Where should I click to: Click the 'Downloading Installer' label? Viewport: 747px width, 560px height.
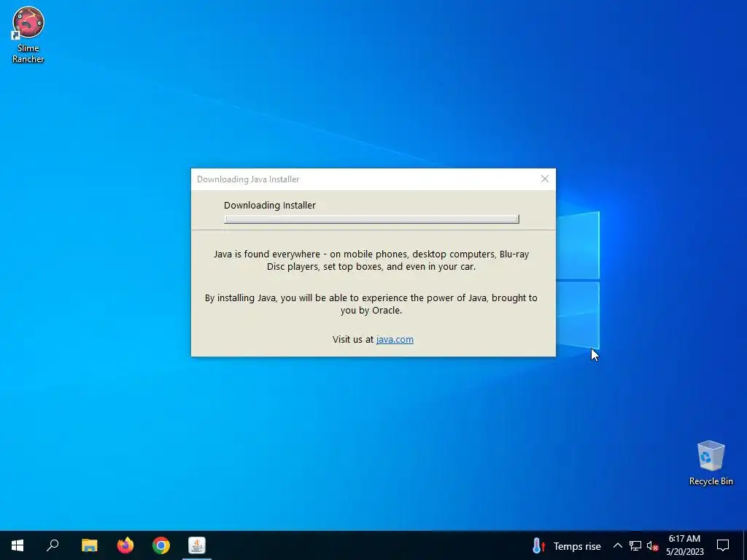pos(270,205)
